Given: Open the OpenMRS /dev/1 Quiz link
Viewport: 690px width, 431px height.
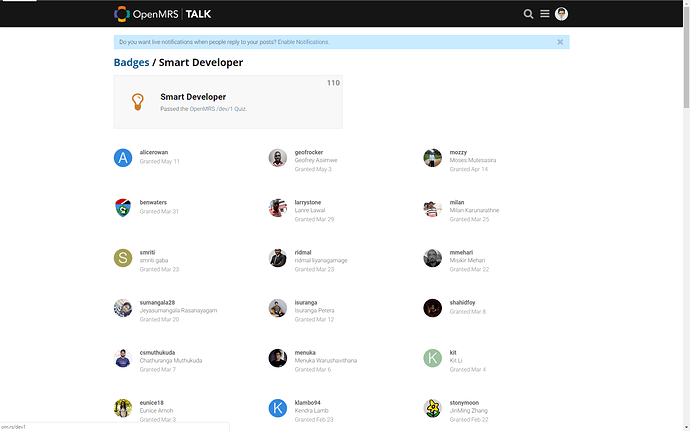Looking at the screenshot, I should tap(218, 109).
